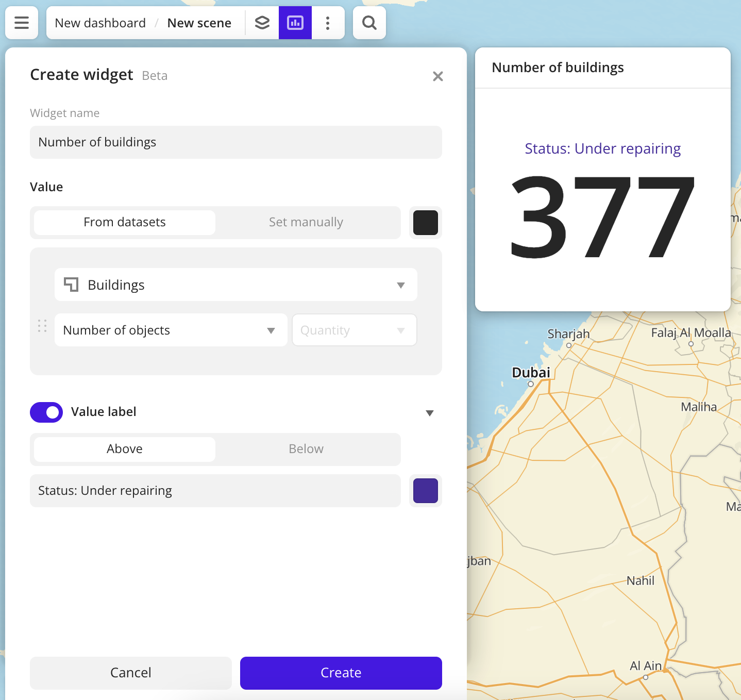
Task: Cancel widget creation
Action: click(x=131, y=673)
